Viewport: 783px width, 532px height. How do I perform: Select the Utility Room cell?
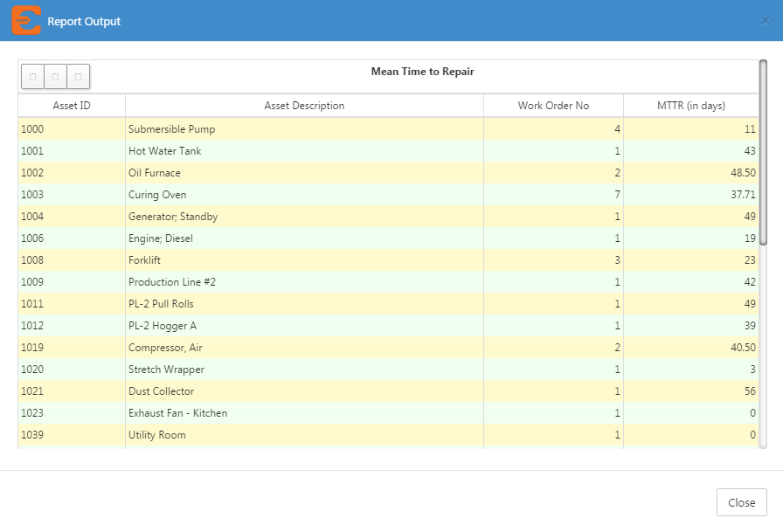[x=304, y=435]
